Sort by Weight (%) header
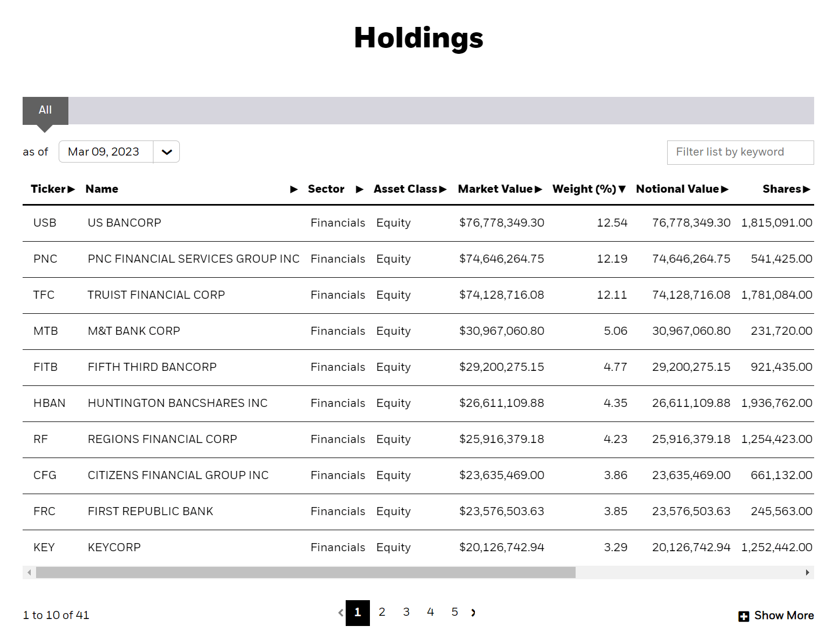The width and height of the screenshot is (840, 640). pos(589,189)
